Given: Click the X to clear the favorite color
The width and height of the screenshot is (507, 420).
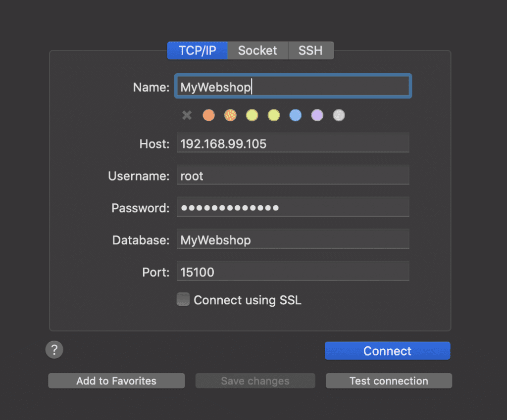Looking at the screenshot, I should [x=187, y=115].
